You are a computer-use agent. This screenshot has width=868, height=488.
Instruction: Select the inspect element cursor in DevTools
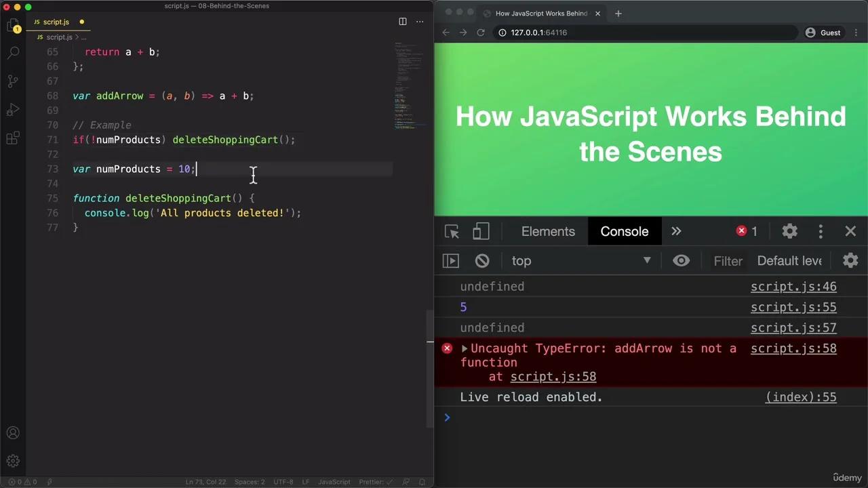tap(452, 231)
